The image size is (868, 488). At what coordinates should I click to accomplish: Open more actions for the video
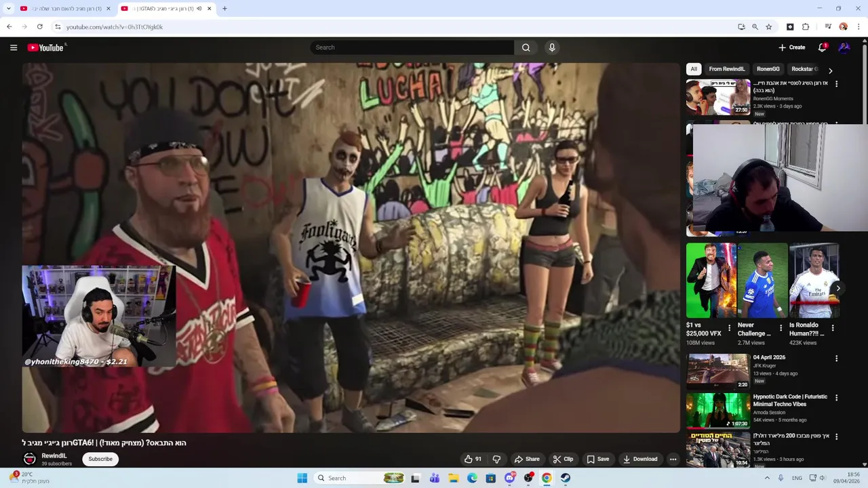pyautogui.click(x=673, y=459)
